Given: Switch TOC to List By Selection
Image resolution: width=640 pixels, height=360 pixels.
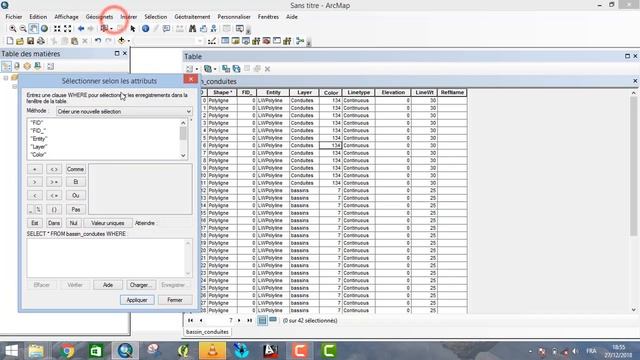Looking at the screenshot, I should pyautogui.click(x=38, y=66).
